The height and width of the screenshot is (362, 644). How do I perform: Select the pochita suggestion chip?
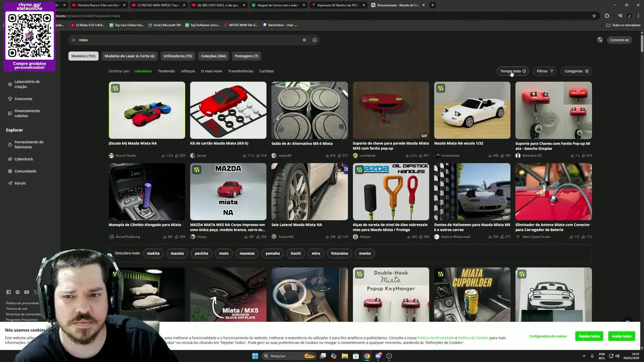201,253
